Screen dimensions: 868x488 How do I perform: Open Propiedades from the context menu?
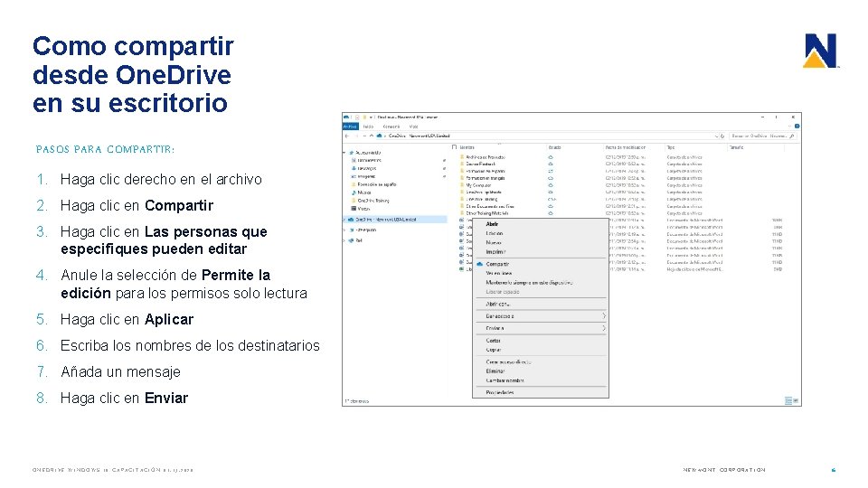[500, 392]
